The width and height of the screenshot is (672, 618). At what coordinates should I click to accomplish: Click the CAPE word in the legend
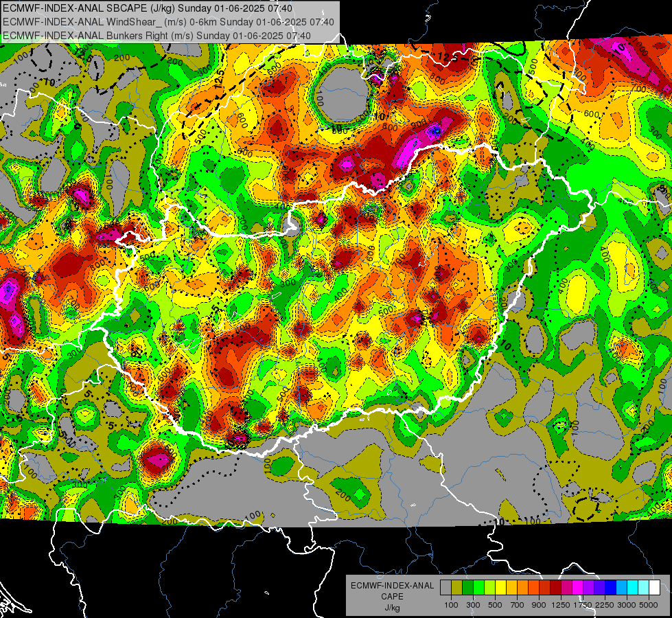tap(392, 596)
